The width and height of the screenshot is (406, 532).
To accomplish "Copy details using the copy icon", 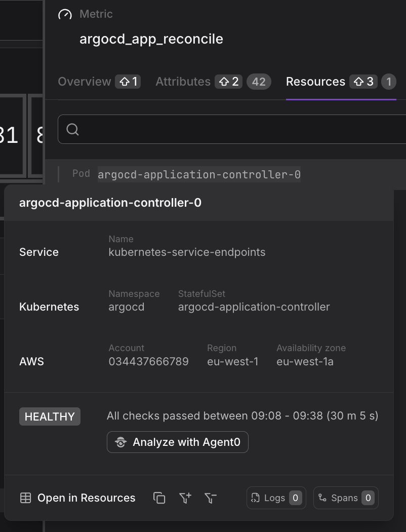I will (159, 498).
